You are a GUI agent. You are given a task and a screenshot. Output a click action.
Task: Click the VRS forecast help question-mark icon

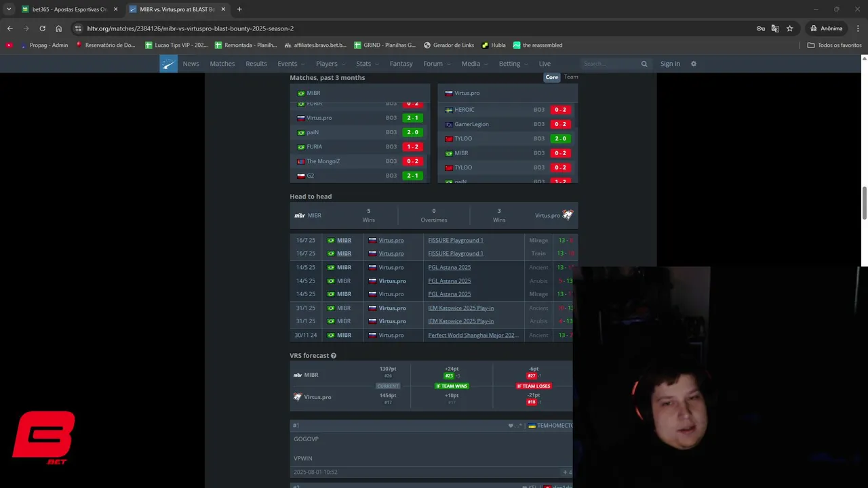coord(333,355)
